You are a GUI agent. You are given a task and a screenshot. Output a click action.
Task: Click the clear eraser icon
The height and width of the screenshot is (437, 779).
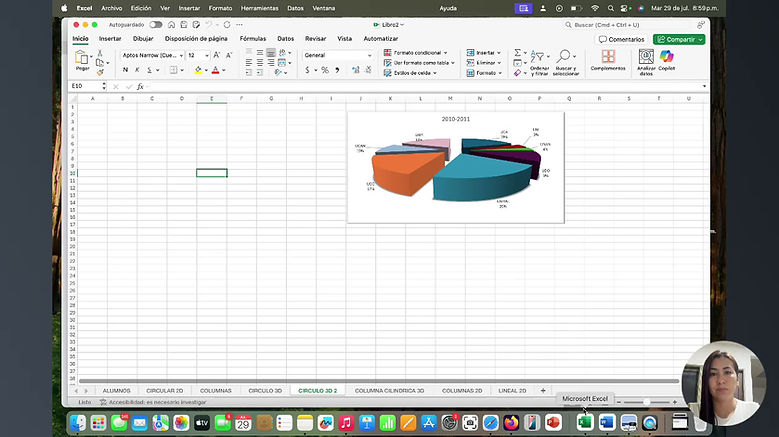(x=518, y=73)
